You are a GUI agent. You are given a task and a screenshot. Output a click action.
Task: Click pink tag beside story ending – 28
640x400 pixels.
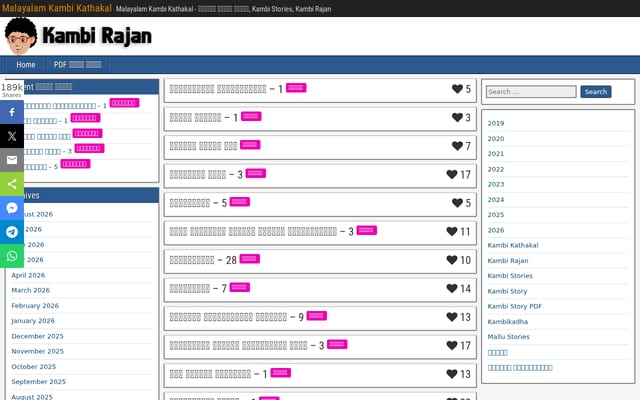[x=250, y=259]
